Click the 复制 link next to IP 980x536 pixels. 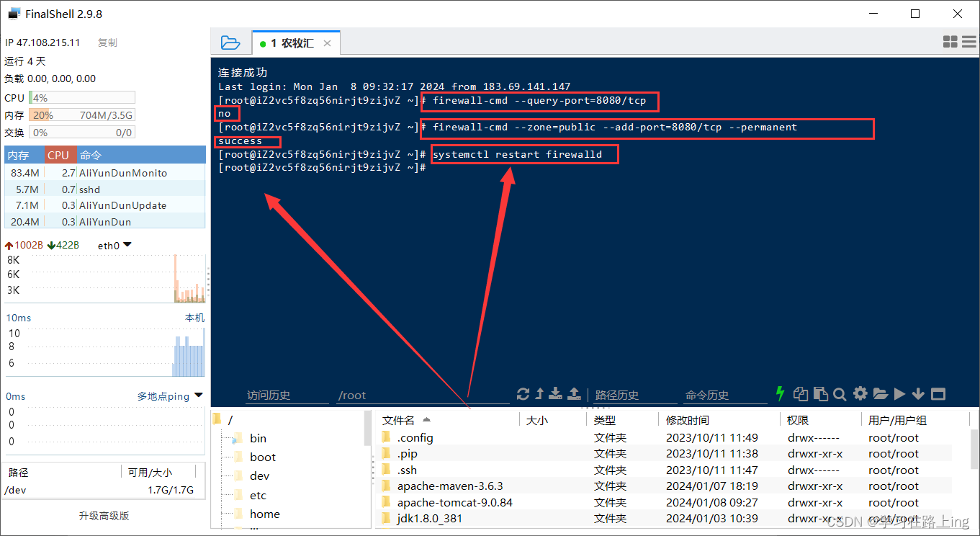[107, 43]
